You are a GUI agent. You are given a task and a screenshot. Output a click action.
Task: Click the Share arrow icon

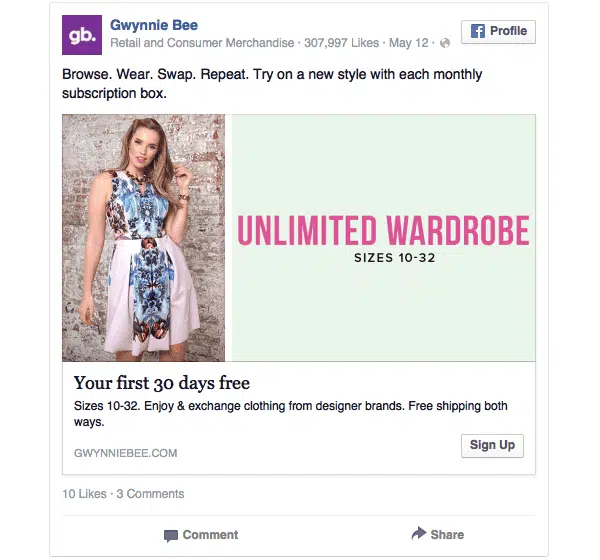pos(419,534)
